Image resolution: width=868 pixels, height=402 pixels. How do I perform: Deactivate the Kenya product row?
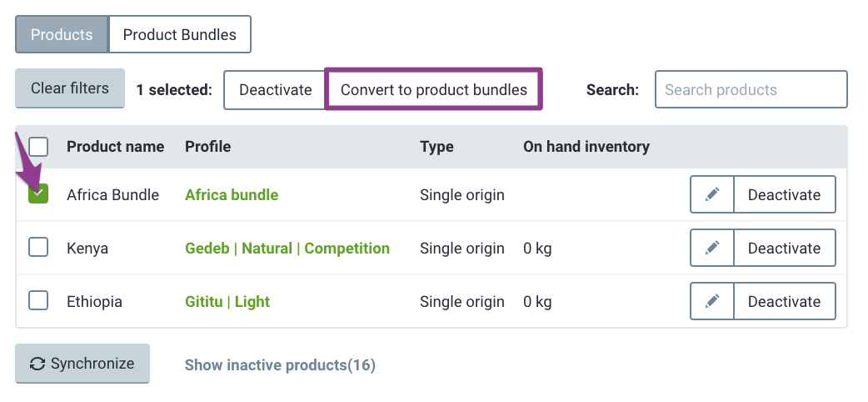[785, 248]
